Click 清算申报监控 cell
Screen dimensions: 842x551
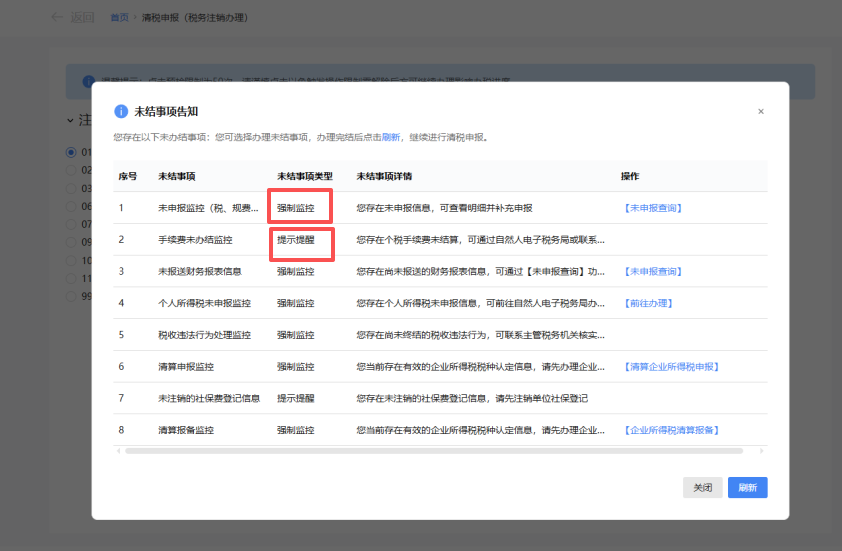(x=186, y=367)
